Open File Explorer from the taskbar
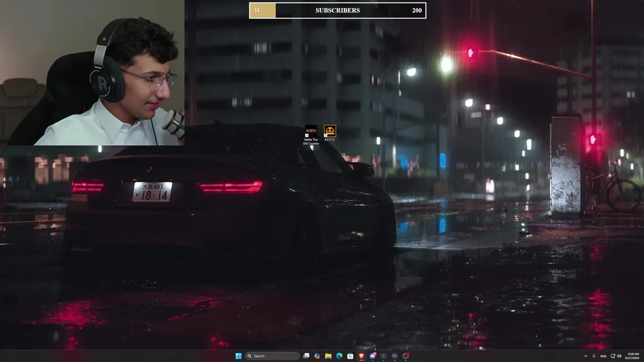Viewport: 644px width, 362px height. [328, 356]
